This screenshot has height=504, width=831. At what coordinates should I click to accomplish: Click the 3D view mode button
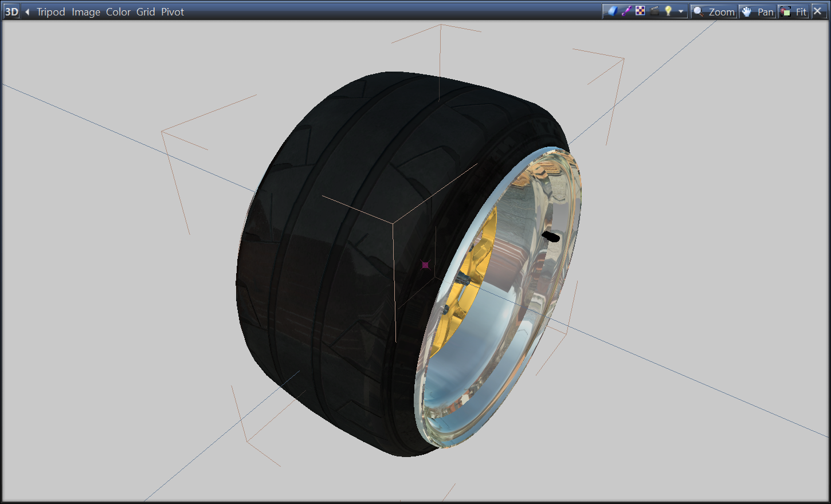pos(11,11)
